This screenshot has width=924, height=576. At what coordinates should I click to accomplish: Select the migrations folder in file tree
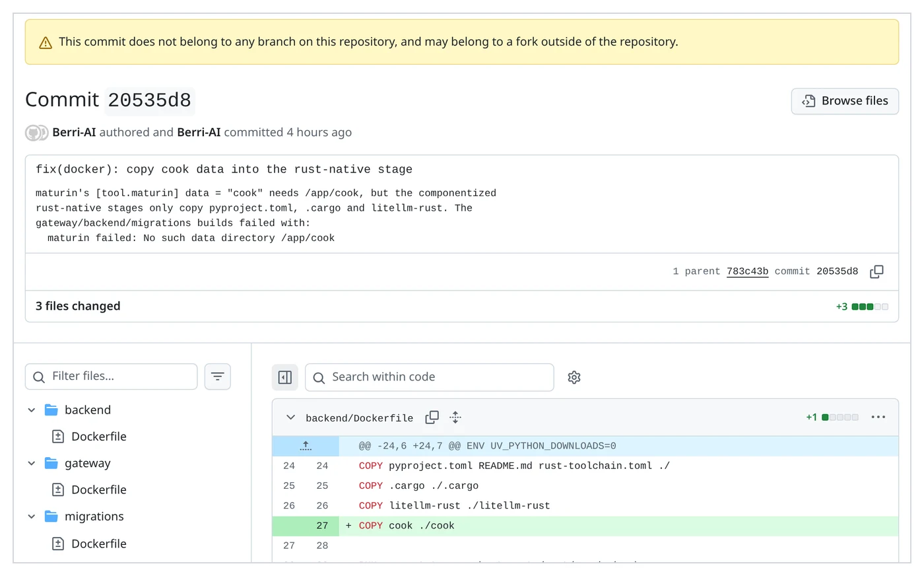(x=94, y=517)
